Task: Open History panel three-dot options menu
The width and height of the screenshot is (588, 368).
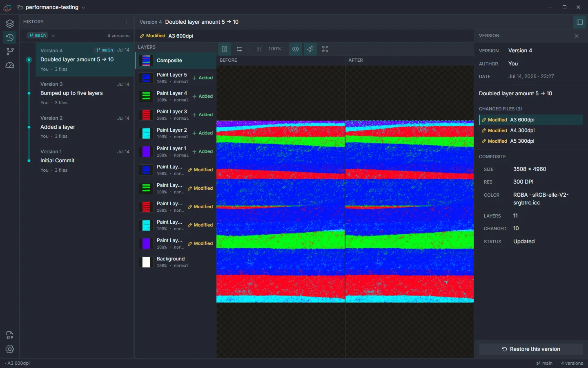Action: point(126,22)
